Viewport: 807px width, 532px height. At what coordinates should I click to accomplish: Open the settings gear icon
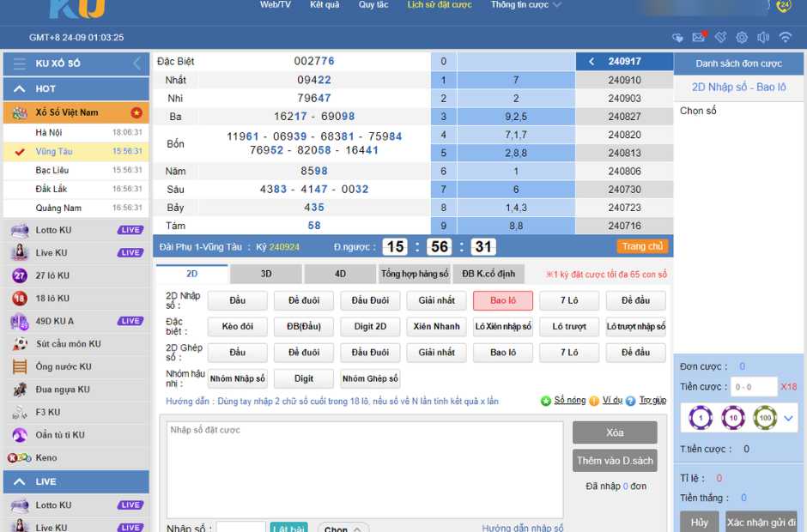click(742, 37)
